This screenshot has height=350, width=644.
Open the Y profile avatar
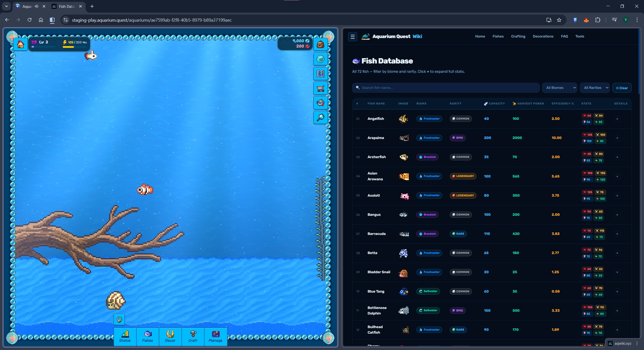626,20
